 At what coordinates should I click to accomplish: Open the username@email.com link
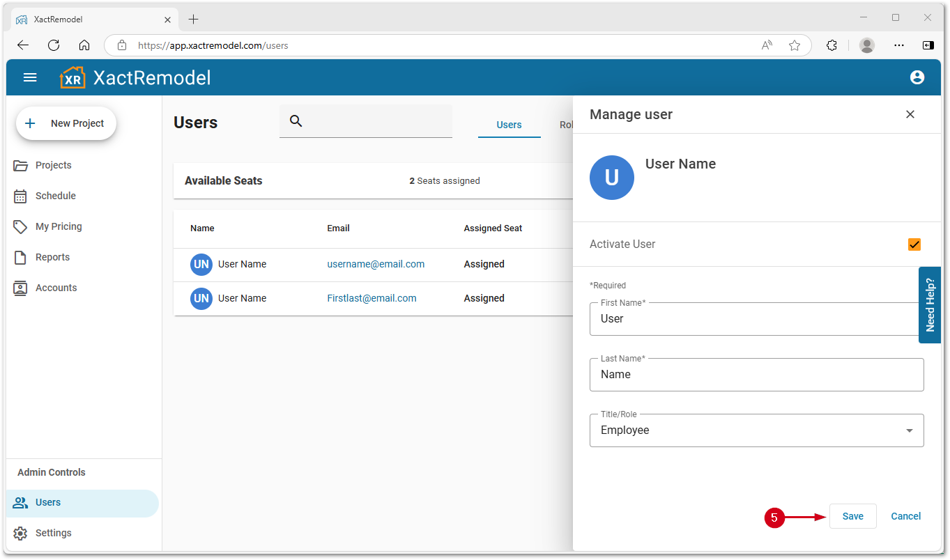376,264
